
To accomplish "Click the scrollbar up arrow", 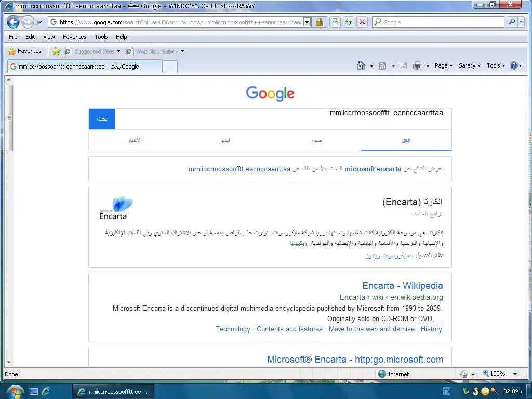I will click(x=9, y=79).
